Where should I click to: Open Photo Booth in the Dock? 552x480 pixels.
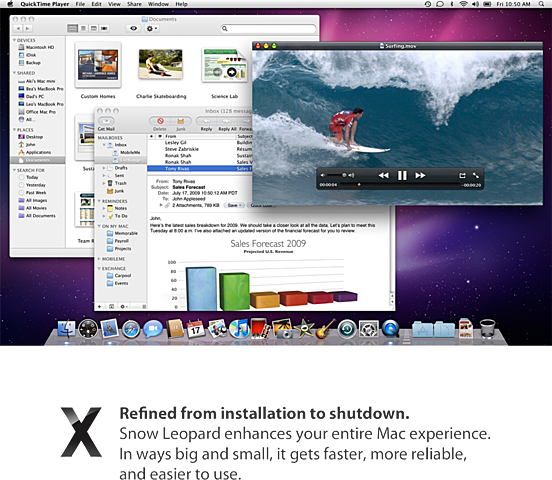pyautogui.click(x=261, y=329)
